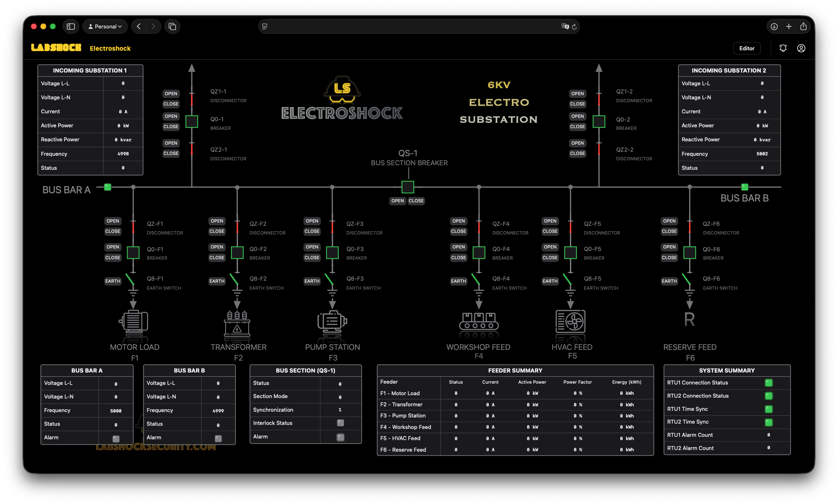
Task: Show browser downloads
Action: pos(774,26)
